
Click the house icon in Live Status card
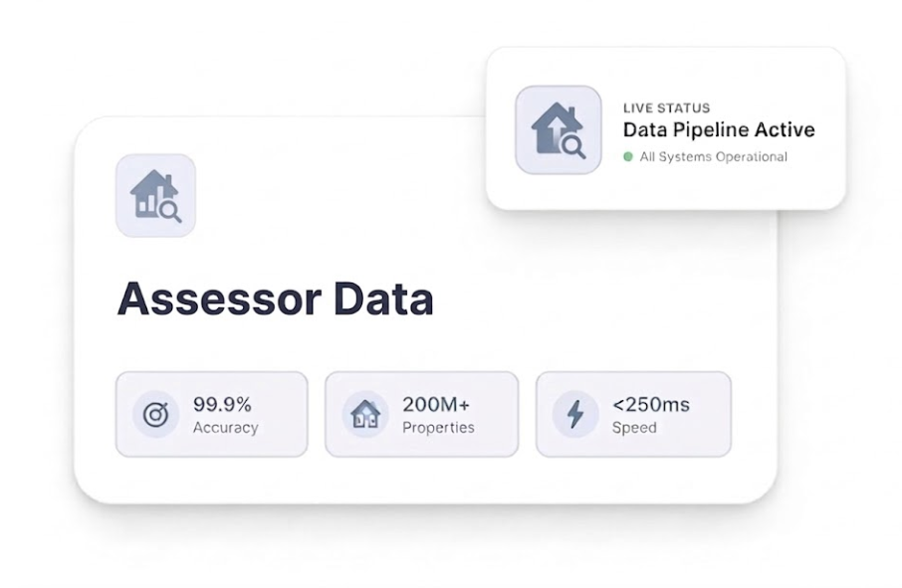click(x=558, y=130)
